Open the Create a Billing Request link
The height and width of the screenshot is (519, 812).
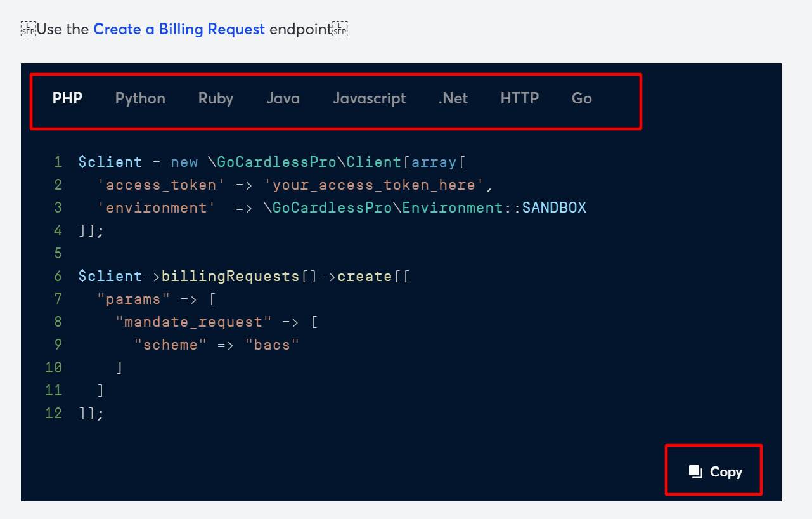click(179, 29)
